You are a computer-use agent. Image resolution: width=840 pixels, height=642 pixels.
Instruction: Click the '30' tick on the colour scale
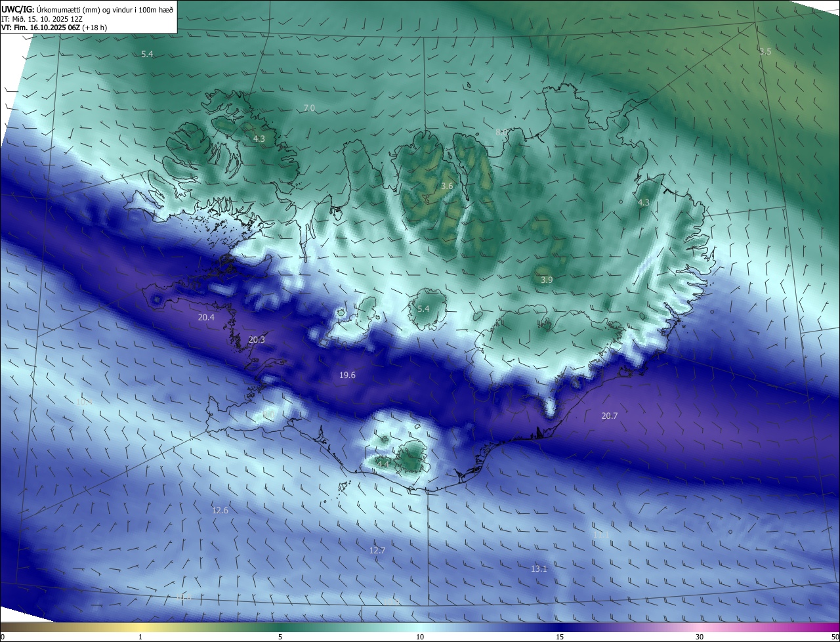pyautogui.click(x=700, y=637)
